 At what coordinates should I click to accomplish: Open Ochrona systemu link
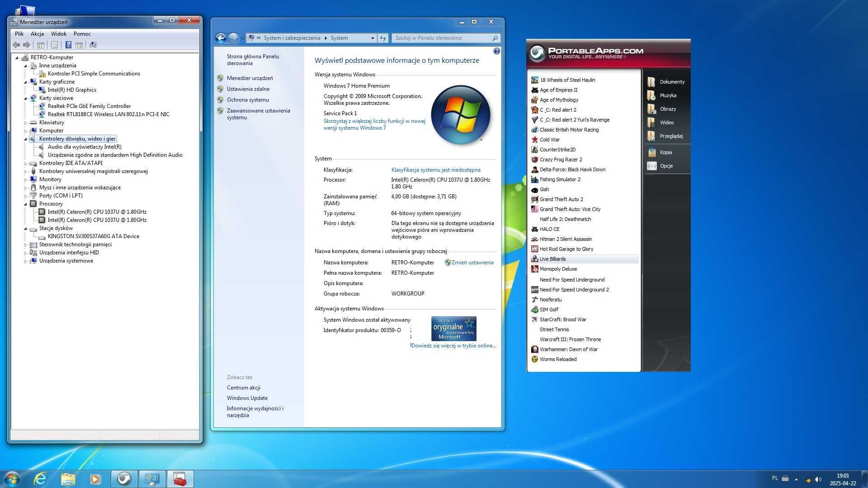(248, 100)
